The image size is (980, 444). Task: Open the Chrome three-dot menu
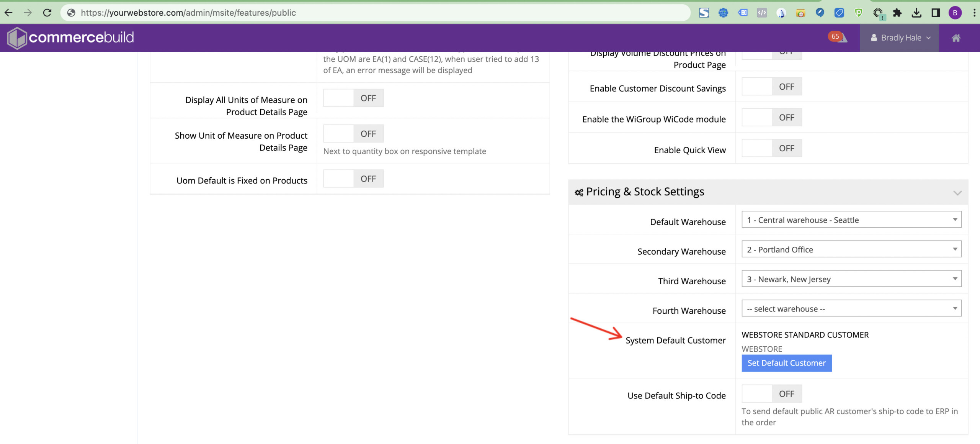pos(974,13)
